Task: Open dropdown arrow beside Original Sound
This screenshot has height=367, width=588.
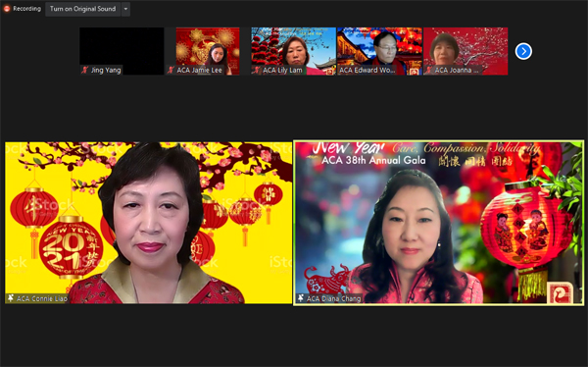Action: point(125,9)
